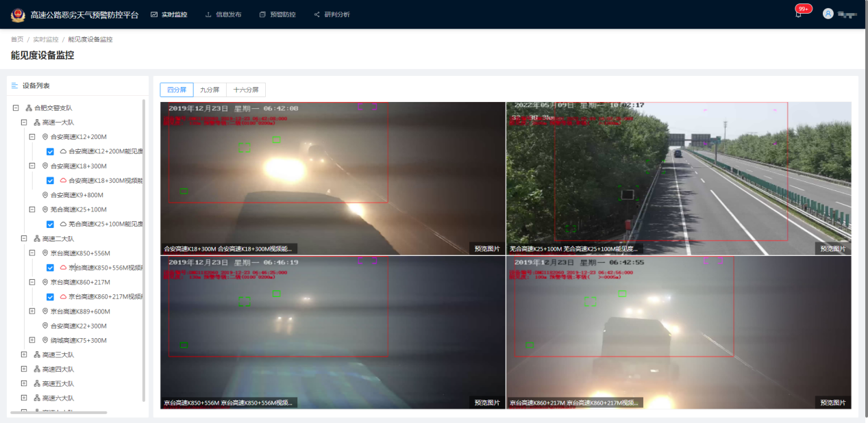Image resolution: width=868 pixels, height=423 pixels.
Task: Click the share icon beside 研判分析
Action: 317,14
